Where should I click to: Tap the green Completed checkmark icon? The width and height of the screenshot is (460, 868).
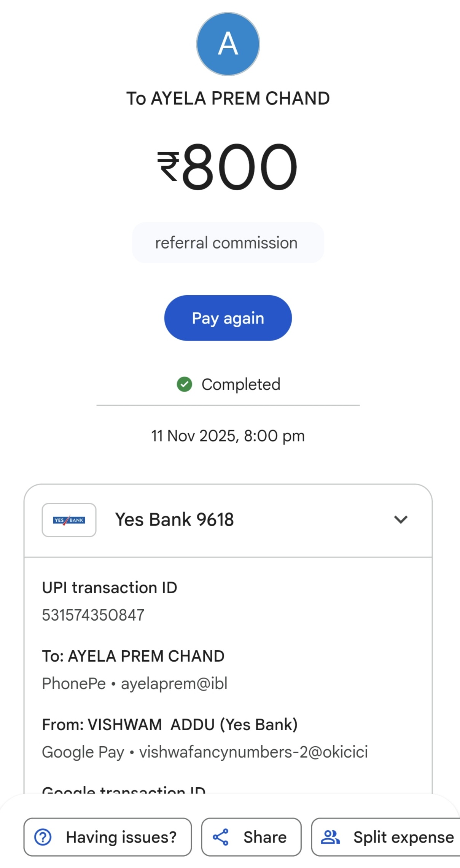pyautogui.click(x=185, y=384)
